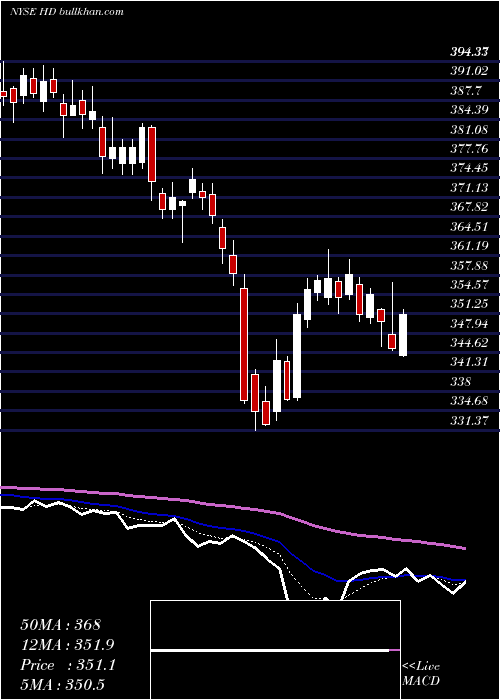Viewport: 500px width, 700px height.
Task: Click the 361.19 price axis label
Action: click(468, 246)
